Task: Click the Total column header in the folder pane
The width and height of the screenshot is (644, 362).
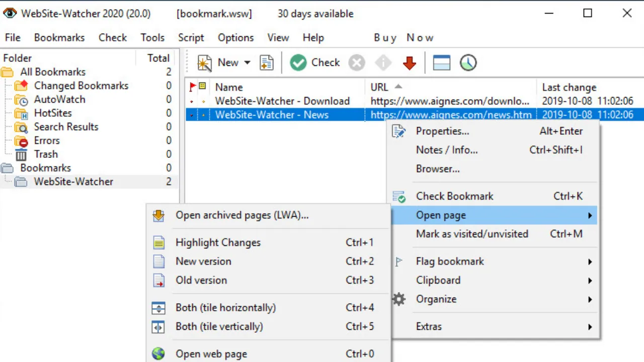Action: coord(158,58)
